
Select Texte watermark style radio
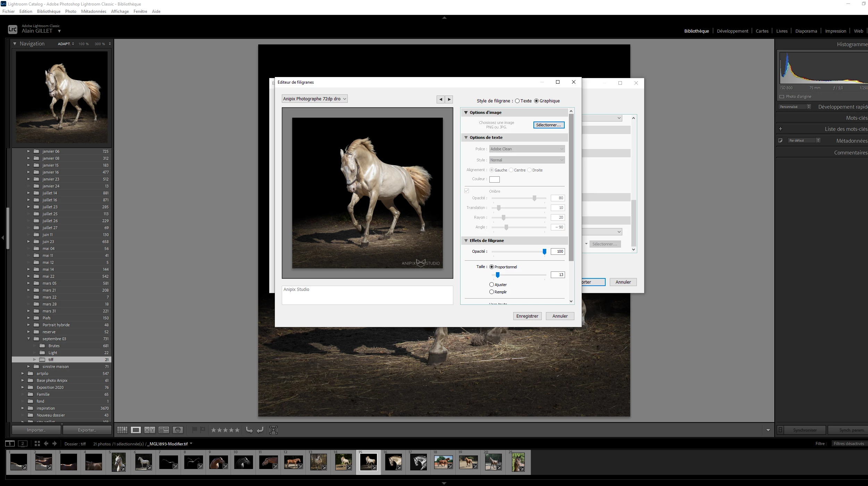tap(517, 101)
